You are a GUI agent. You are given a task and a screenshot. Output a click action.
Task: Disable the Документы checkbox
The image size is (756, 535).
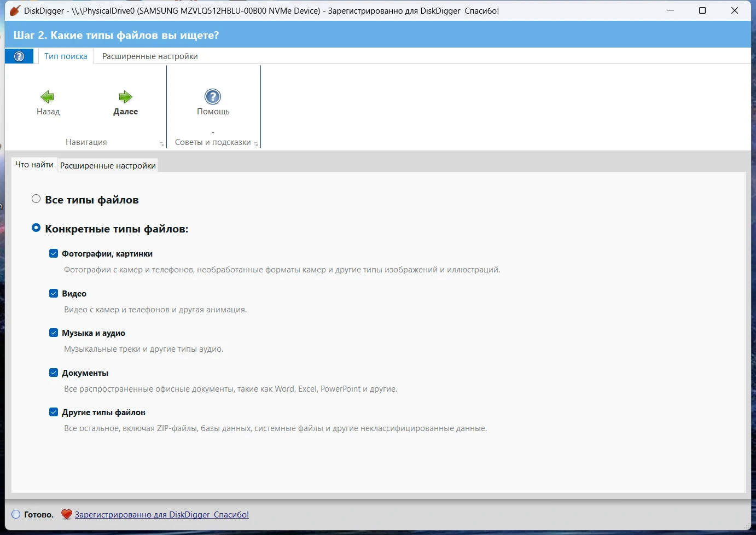54,373
